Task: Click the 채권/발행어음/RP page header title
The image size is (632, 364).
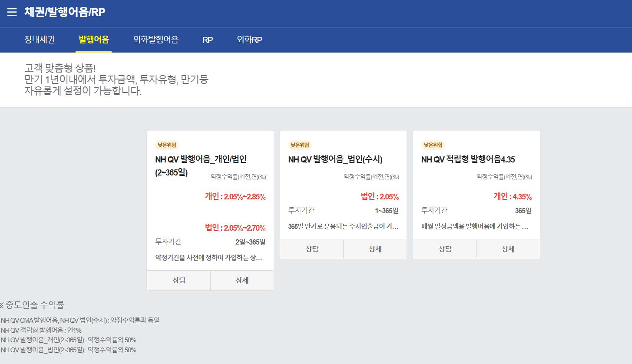Action: (x=65, y=12)
